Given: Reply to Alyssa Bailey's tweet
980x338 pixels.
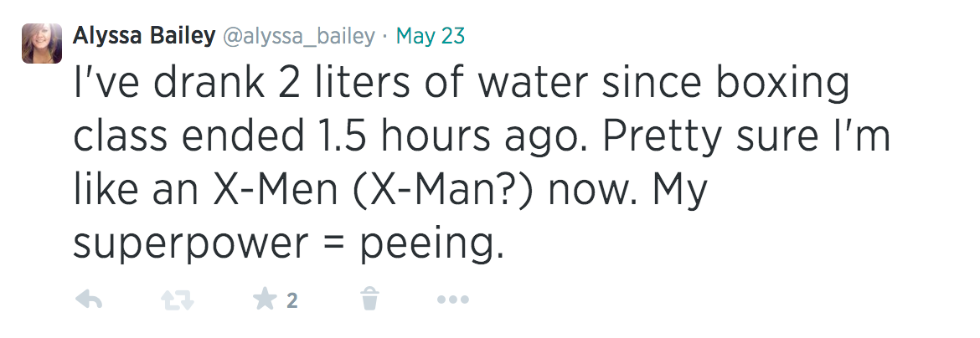Looking at the screenshot, I should (88, 300).
